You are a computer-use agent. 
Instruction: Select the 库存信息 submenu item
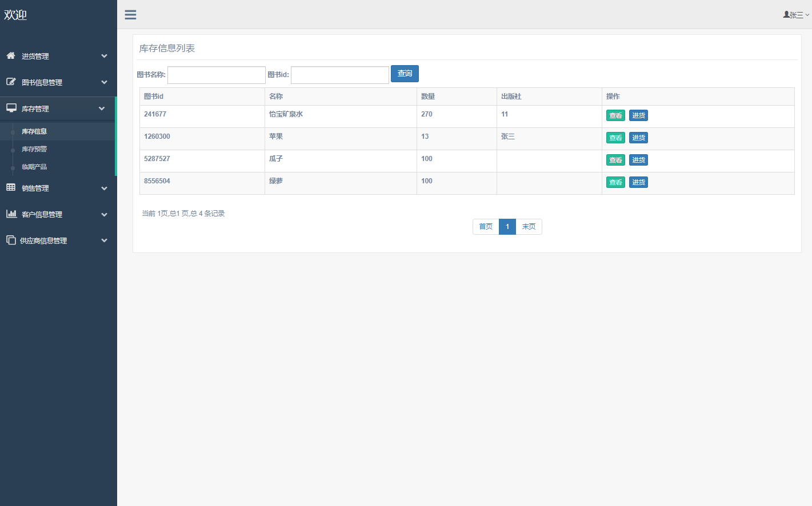pos(34,131)
